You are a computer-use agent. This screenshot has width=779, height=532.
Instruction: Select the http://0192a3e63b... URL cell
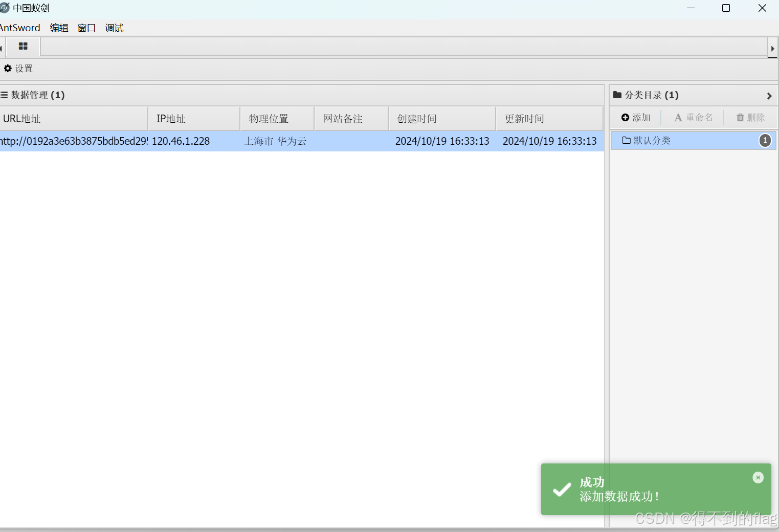click(74, 141)
